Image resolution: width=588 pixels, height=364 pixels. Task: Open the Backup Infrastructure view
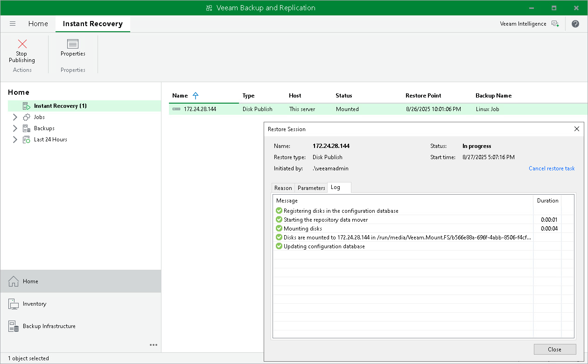coord(81,326)
